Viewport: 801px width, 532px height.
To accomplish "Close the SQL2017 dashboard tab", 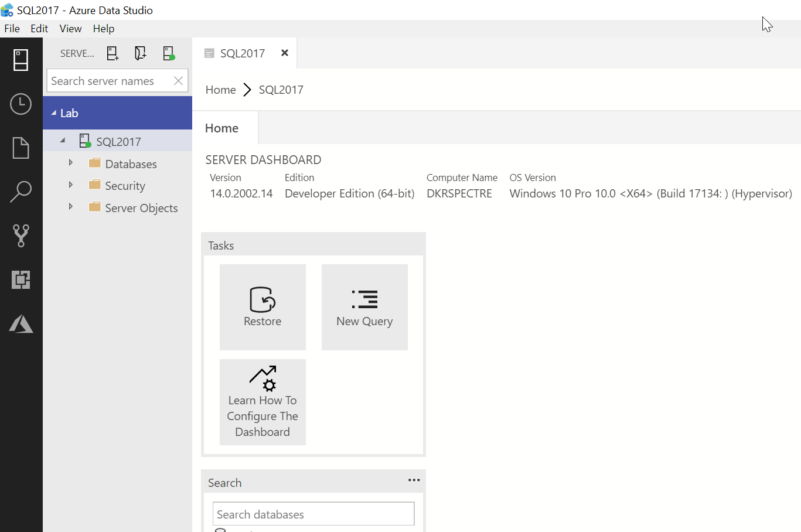I will pyautogui.click(x=285, y=53).
